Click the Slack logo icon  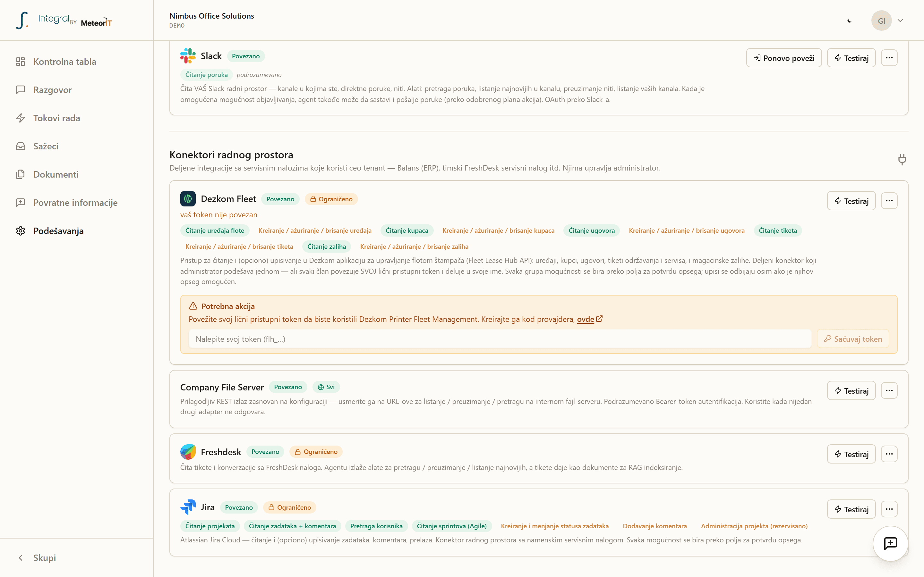pyautogui.click(x=188, y=56)
